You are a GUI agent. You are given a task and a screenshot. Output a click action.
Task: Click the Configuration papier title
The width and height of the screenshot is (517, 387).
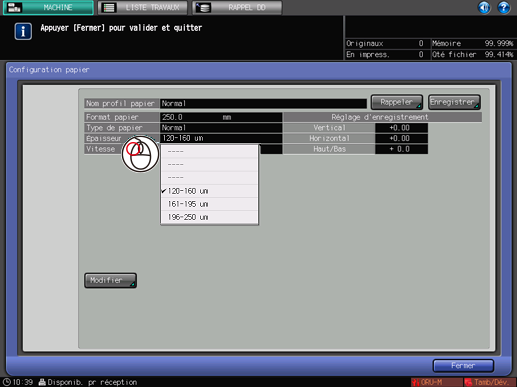point(49,70)
